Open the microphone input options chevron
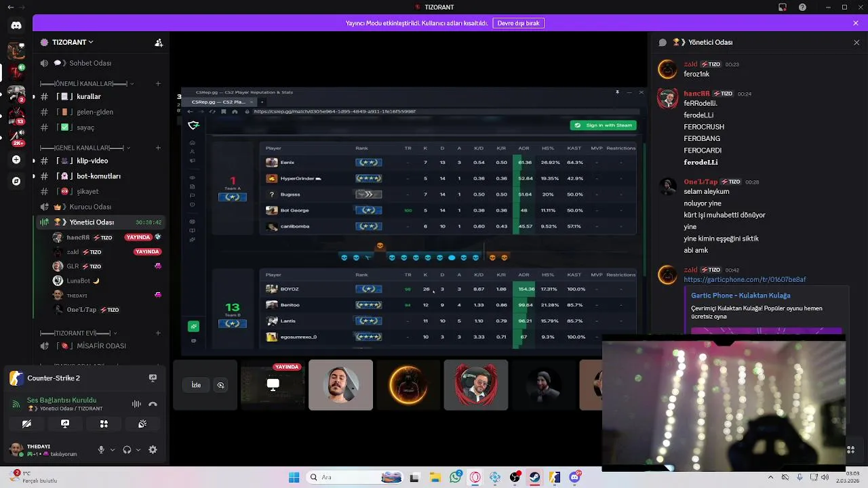 (x=113, y=449)
